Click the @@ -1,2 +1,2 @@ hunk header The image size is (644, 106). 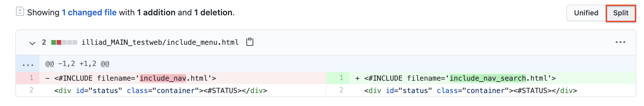click(x=77, y=64)
